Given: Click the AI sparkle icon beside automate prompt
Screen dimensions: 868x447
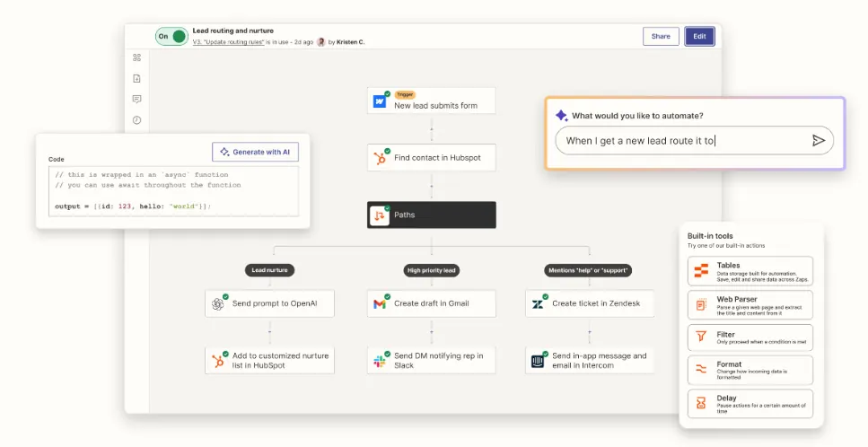Looking at the screenshot, I should coord(561,115).
